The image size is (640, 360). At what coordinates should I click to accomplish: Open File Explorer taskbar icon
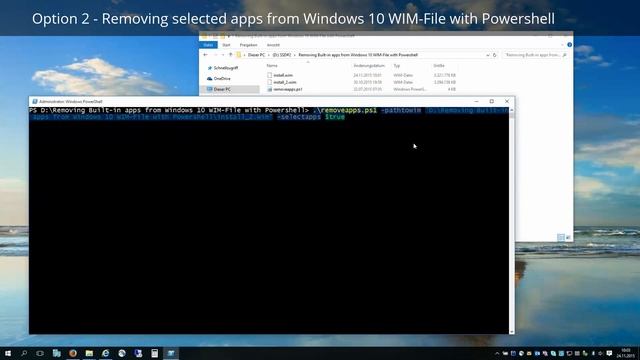(89, 353)
